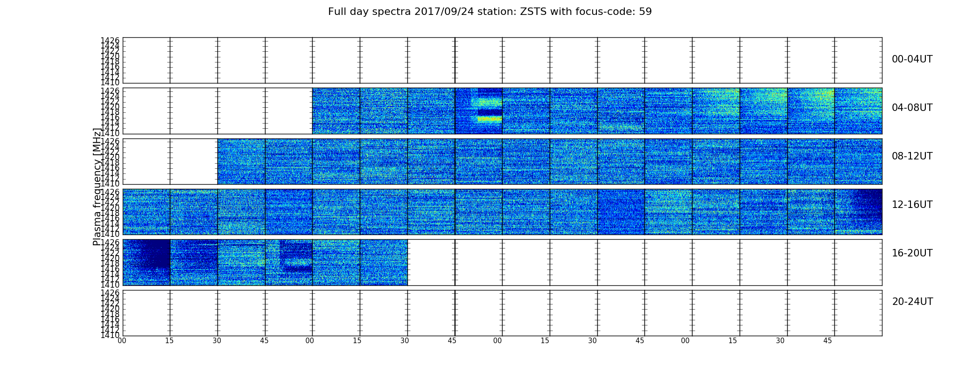Select the 16-20UT spectrogram panel

click(502, 262)
